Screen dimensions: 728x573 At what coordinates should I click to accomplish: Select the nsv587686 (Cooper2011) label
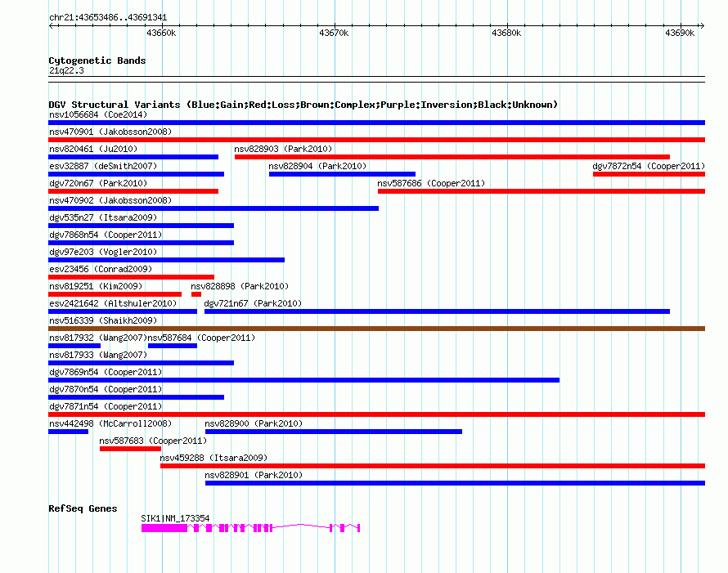[431, 183]
